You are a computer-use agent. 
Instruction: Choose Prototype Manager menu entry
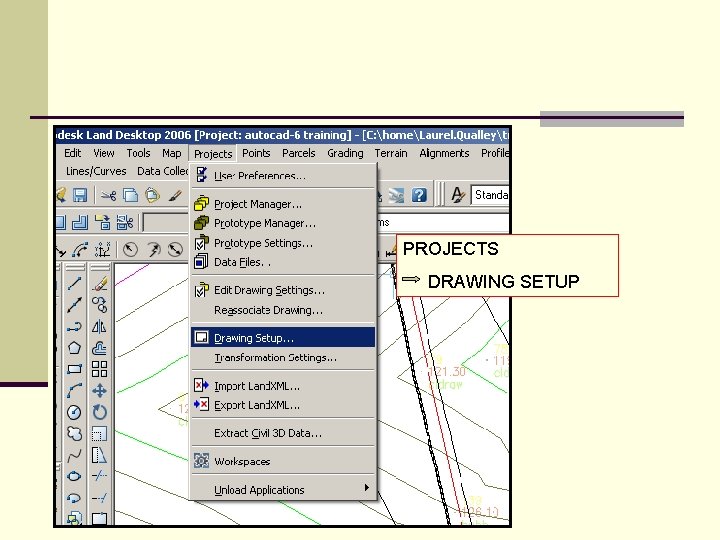tap(283, 223)
